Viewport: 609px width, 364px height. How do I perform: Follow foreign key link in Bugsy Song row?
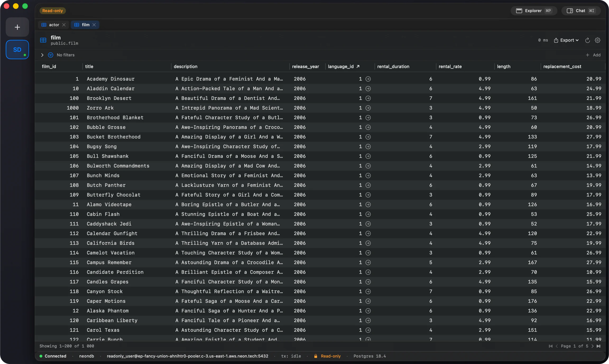368,146
